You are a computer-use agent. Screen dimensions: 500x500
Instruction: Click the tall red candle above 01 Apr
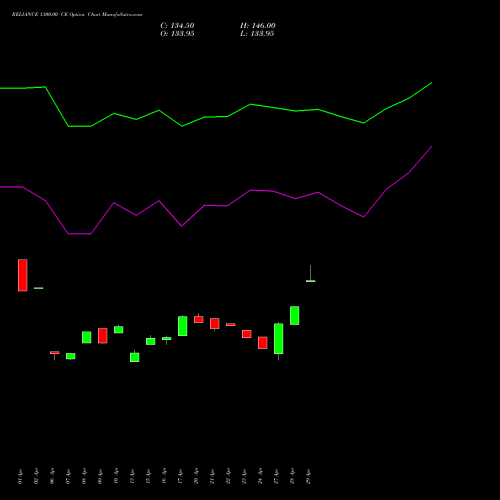point(23,275)
